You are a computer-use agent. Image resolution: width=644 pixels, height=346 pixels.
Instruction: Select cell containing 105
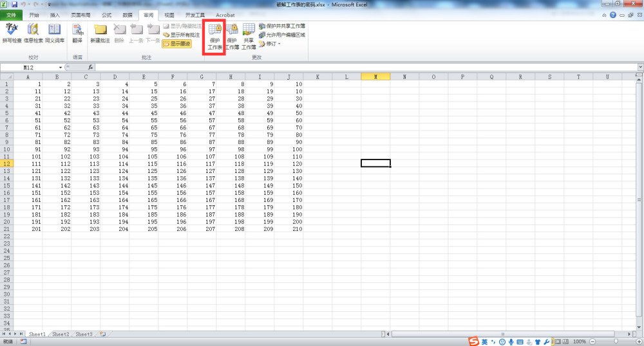click(x=144, y=157)
